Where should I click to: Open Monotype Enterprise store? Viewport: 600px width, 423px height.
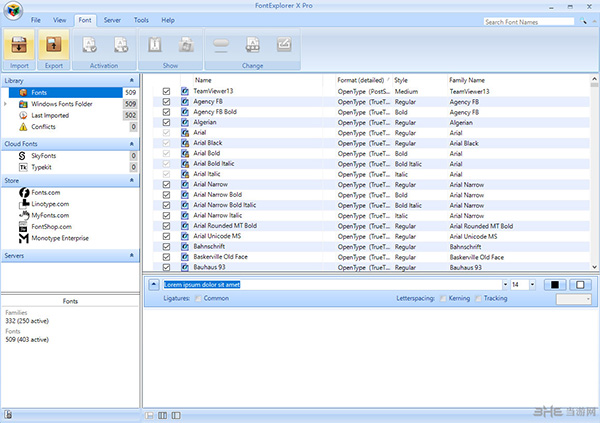click(x=60, y=238)
